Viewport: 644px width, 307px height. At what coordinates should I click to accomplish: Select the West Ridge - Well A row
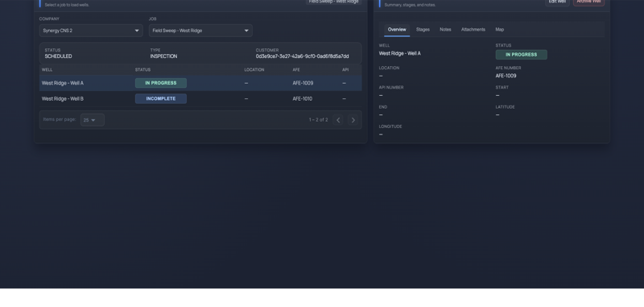[x=200, y=83]
